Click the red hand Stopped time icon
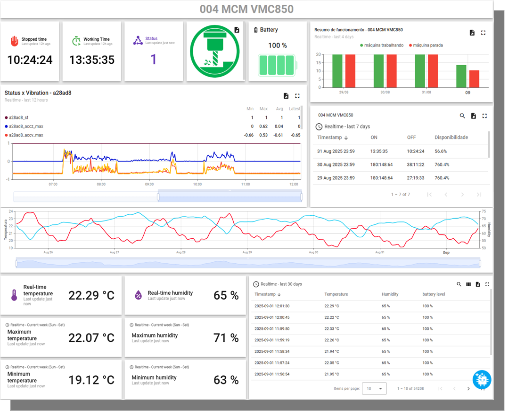 point(14,41)
